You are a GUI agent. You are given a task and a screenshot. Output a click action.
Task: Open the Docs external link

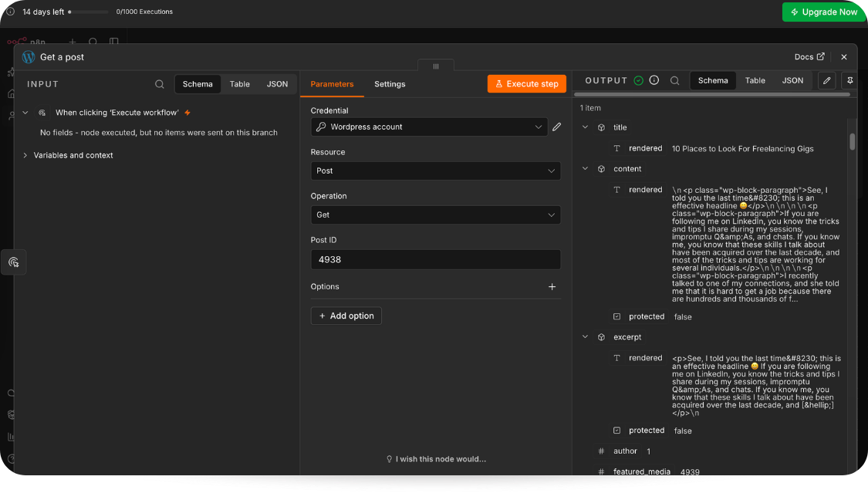[x=809, y=57]
